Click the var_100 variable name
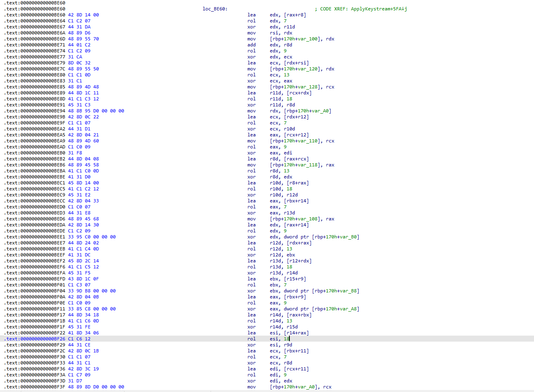Viewport: 534px width, 392px height. (308, 39)
